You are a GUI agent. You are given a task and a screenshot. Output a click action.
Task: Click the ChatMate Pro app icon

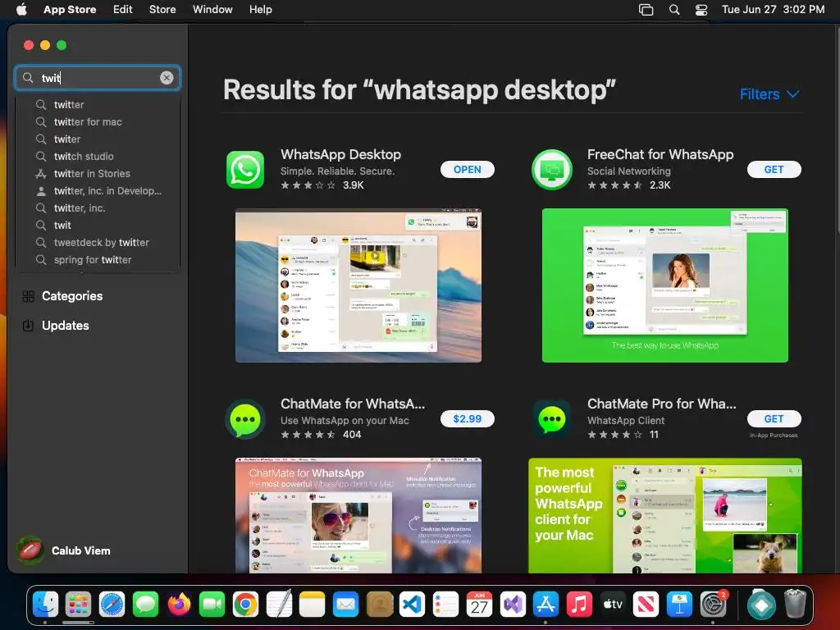point(552,419)
